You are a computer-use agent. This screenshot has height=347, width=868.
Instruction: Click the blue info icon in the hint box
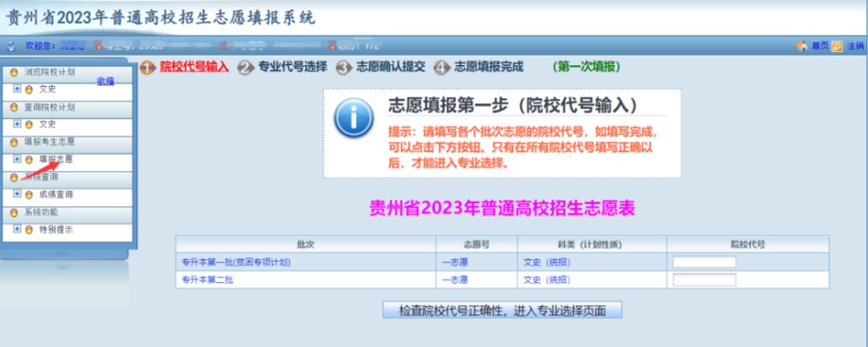[x=354, y=118]
